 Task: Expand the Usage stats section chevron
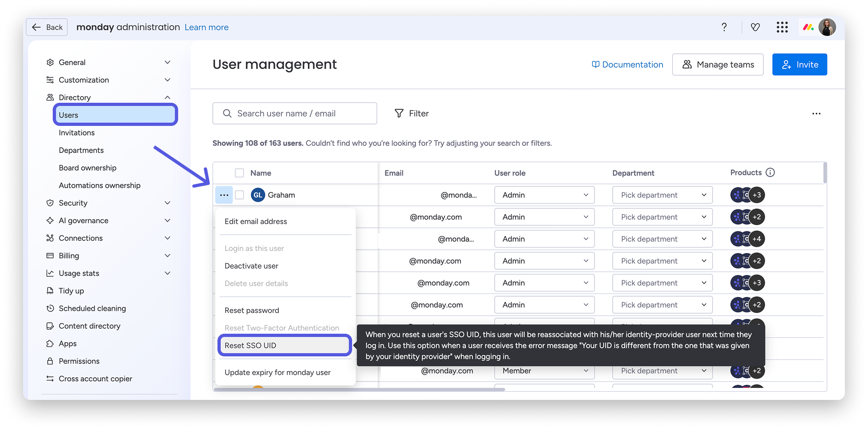pyautogui.click(x=167, y=274)
